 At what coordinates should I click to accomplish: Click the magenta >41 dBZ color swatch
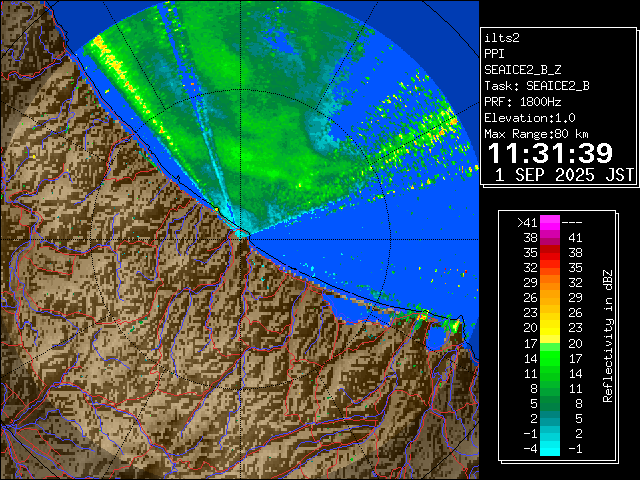tap(550, 222)
